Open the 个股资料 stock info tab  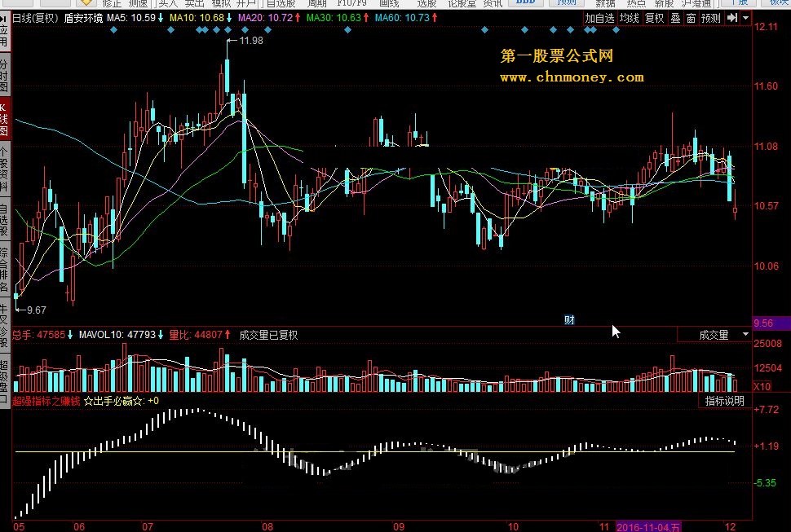pyautogui.click(x=4, y=169)
